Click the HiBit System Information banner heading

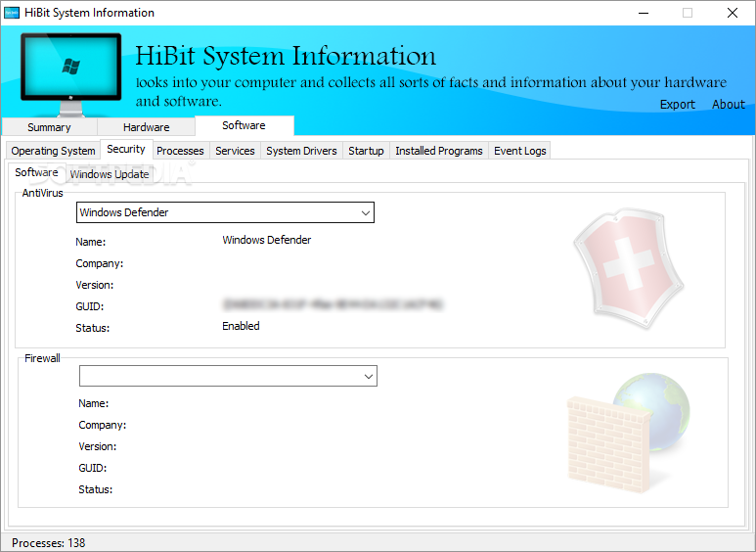tap(286, 56)
